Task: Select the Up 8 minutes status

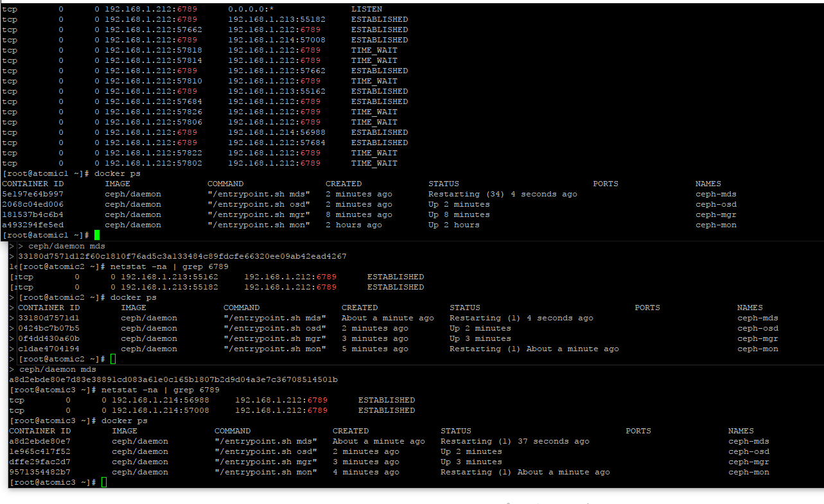Action: click(459, 214)
